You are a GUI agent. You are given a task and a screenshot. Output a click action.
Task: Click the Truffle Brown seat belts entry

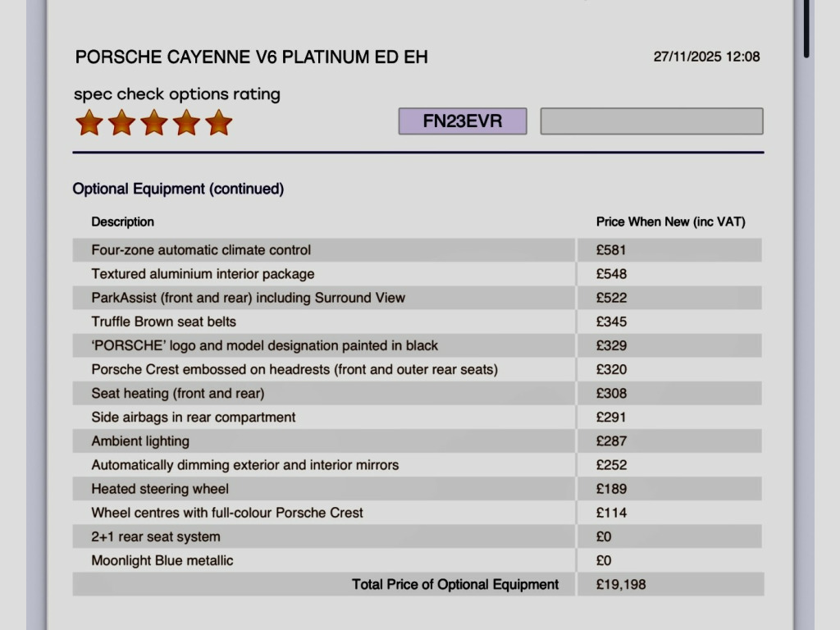[x=164, y=322]
